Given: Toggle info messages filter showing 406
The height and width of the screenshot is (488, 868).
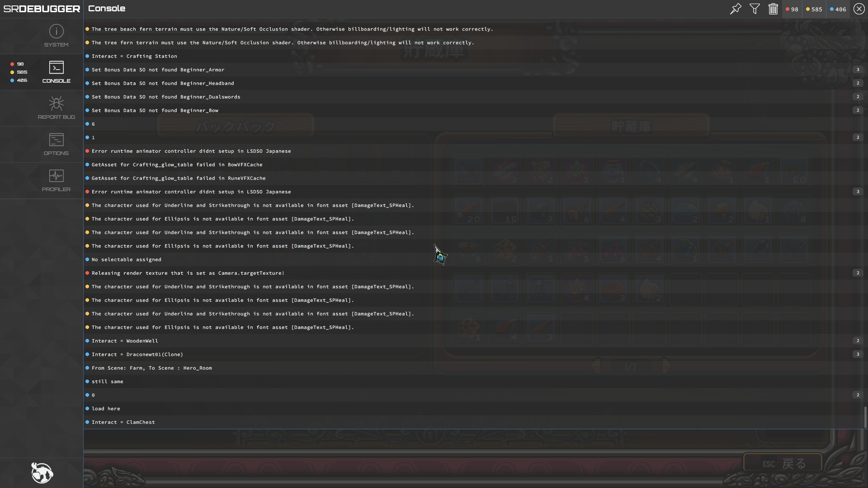Looking at the screenshot, I should coord(838,9).
